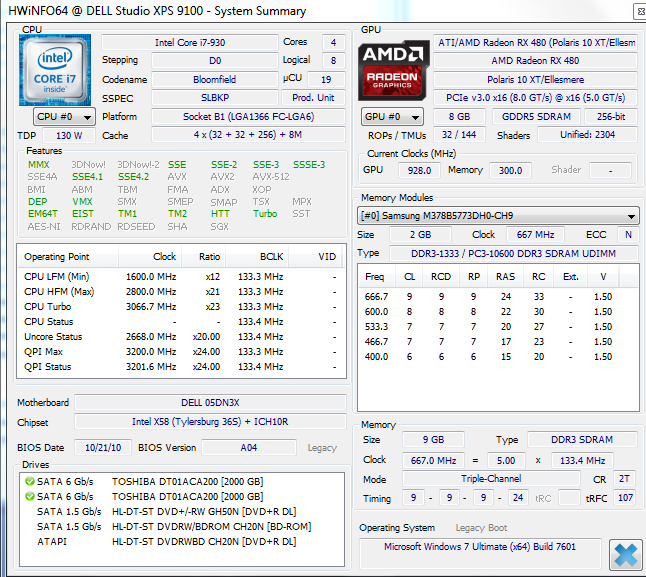Click green check icon for second TOSHIBA drive
The width and height of the screenshot is (646, 577).
point(30,496)
